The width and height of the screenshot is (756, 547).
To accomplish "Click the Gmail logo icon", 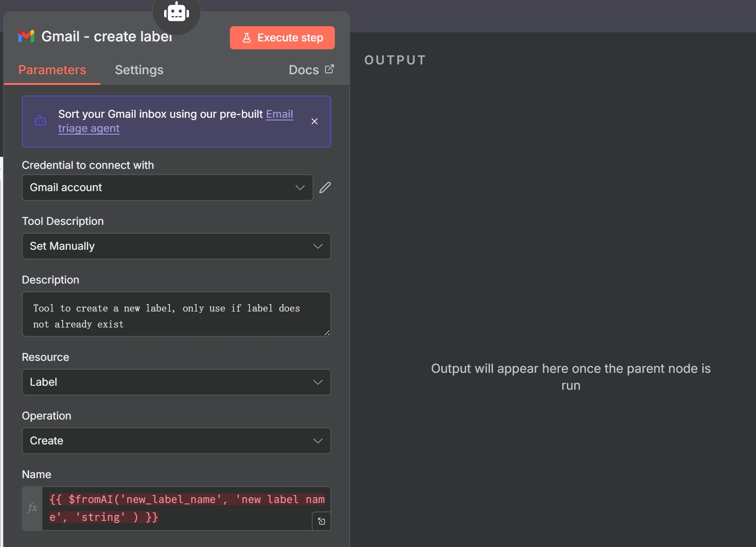I will pos(26,36).
